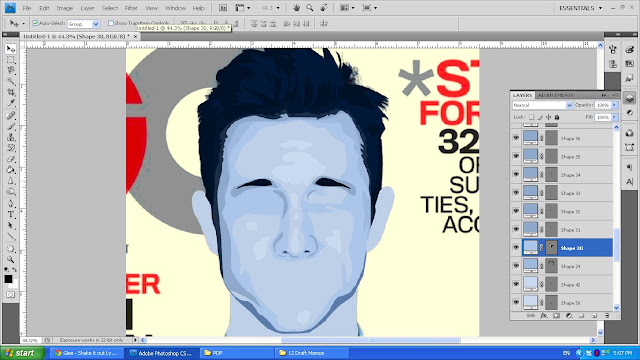This screenshot has height=360, width=640.
Task: Select the Magic Wand tool
Action: click(11, 82)
